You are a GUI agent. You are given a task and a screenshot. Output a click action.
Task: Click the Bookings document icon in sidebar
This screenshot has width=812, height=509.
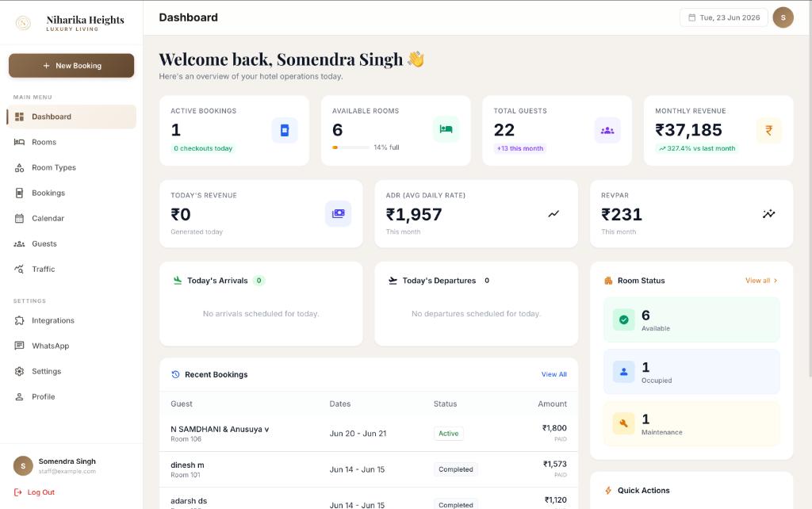19,193
